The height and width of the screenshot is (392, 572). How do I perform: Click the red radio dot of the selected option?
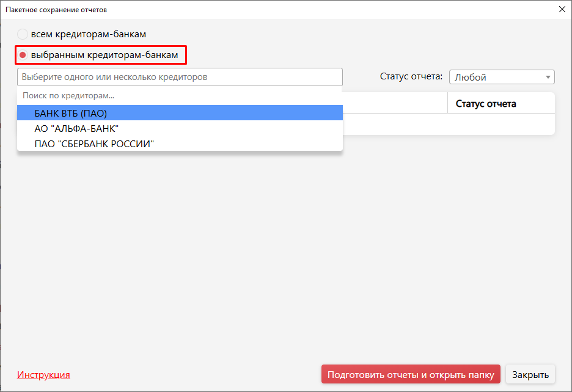pos(23,56)
